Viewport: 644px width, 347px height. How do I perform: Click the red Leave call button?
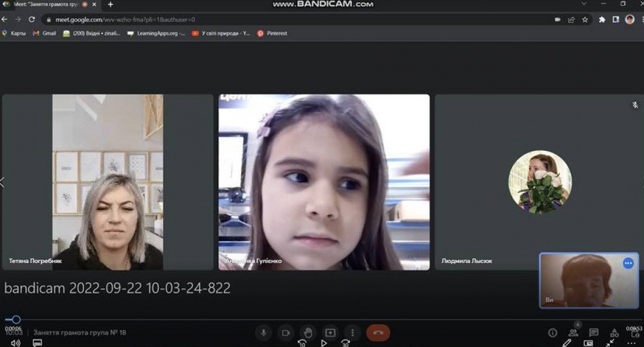[x=378, y=333]
